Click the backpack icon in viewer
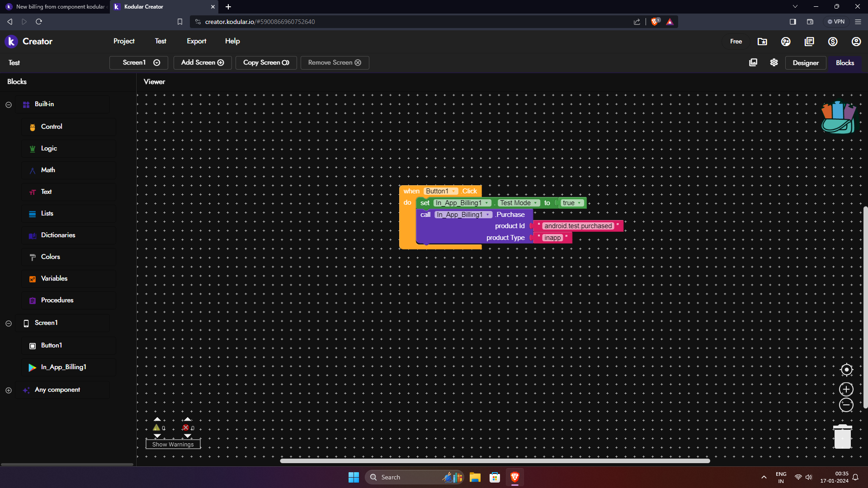This screenshot has height=488, width=868. point(839,118)
